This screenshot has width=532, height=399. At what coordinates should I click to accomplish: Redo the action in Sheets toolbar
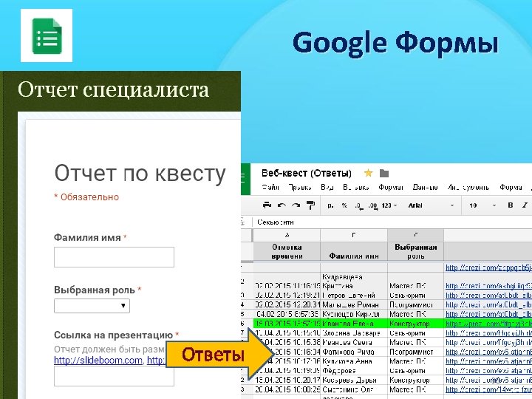tap(296, 205)
